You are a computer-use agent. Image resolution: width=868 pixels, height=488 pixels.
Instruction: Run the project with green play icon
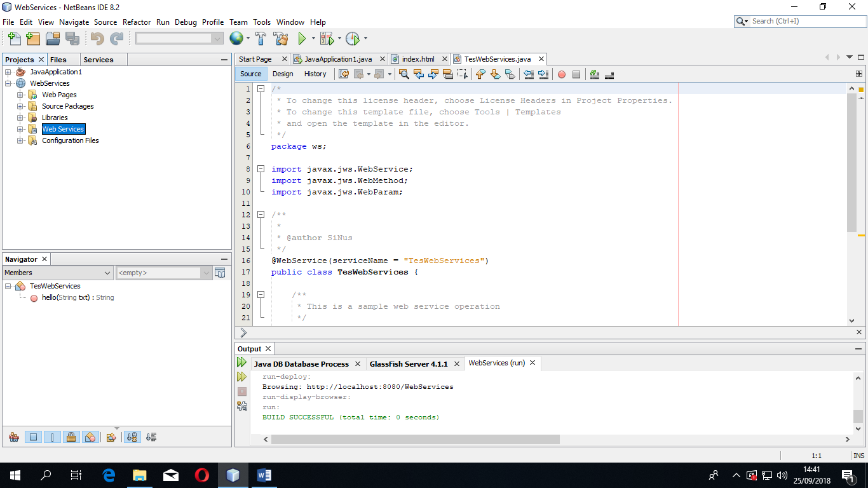pos(302,39)
